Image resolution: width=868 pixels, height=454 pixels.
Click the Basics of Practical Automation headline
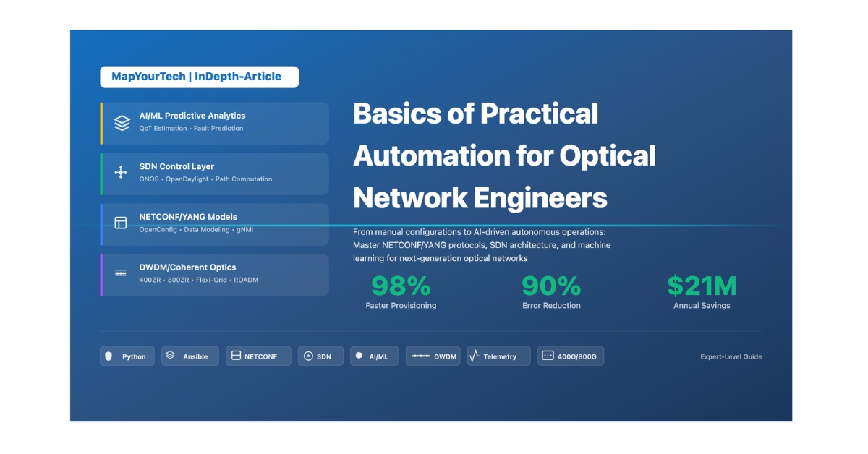(504, 155)
